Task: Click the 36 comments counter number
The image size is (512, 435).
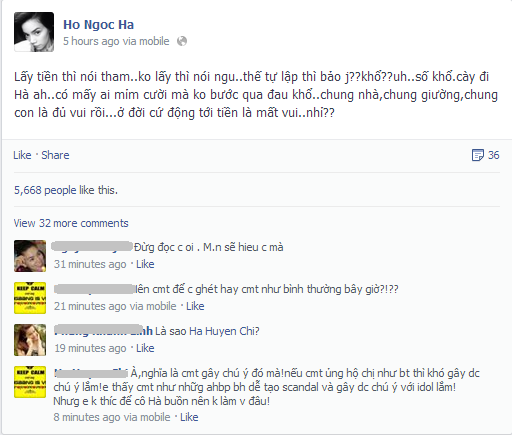Action: [493, 155]
